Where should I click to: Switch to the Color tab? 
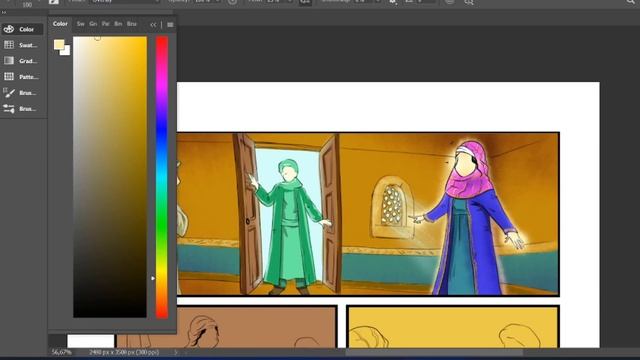pyautogui.click(x=60, y=24)
